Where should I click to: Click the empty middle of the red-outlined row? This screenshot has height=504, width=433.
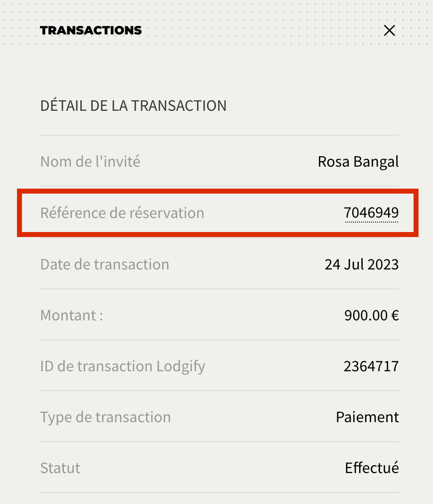tap(274, 213)
